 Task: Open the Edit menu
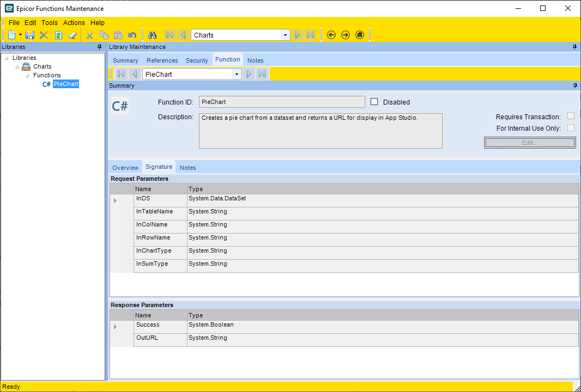click(x=31, y=22)
